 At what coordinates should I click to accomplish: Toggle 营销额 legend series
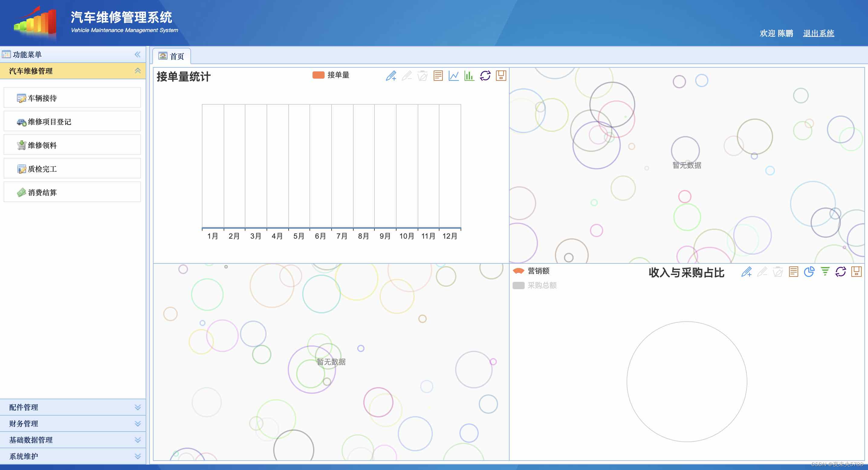(x=531, y=271)
